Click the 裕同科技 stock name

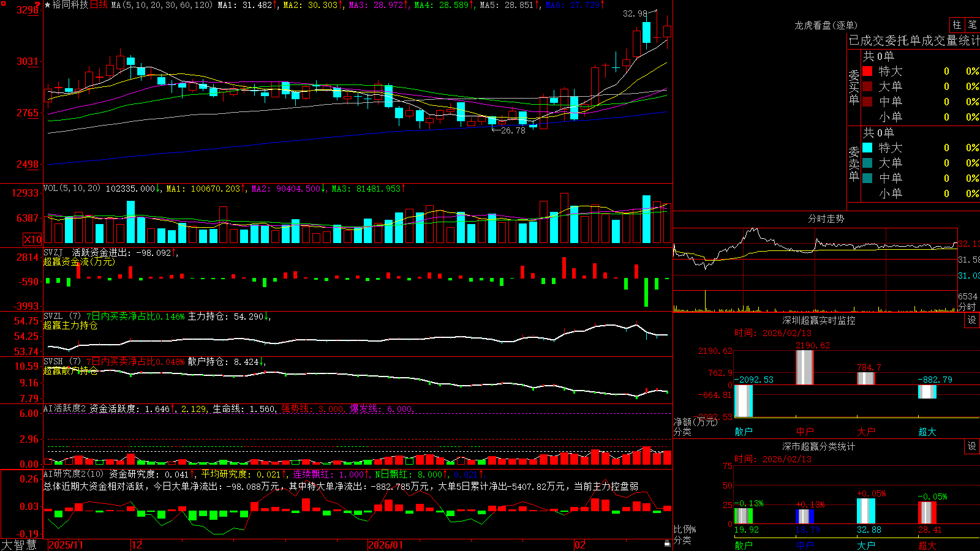70,5
